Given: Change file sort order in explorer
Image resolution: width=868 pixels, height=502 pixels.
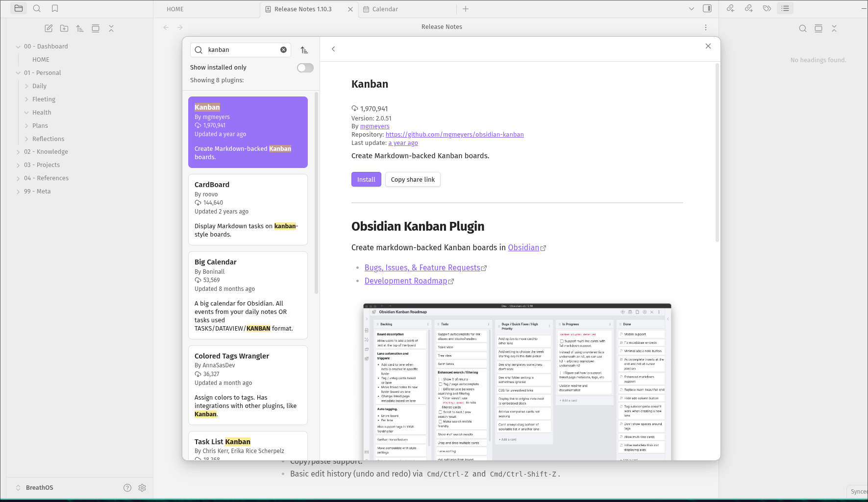Looking at the screenshot, I should click(x=80, y=28).
